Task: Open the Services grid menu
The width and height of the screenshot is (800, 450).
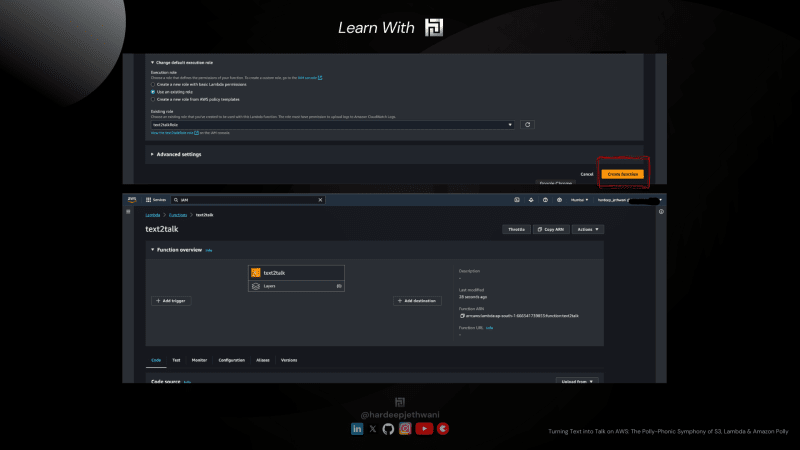Action: (156, 200)
